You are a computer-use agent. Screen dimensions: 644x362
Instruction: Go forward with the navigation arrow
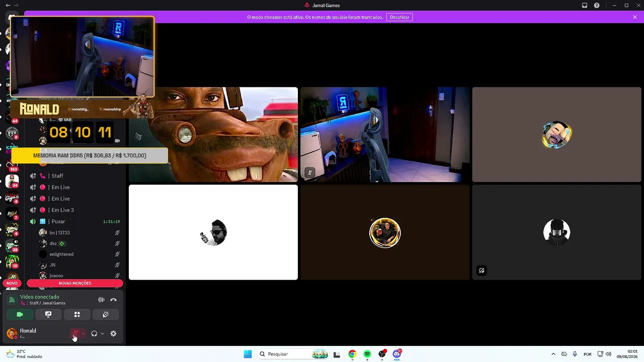tap(17, 6)
